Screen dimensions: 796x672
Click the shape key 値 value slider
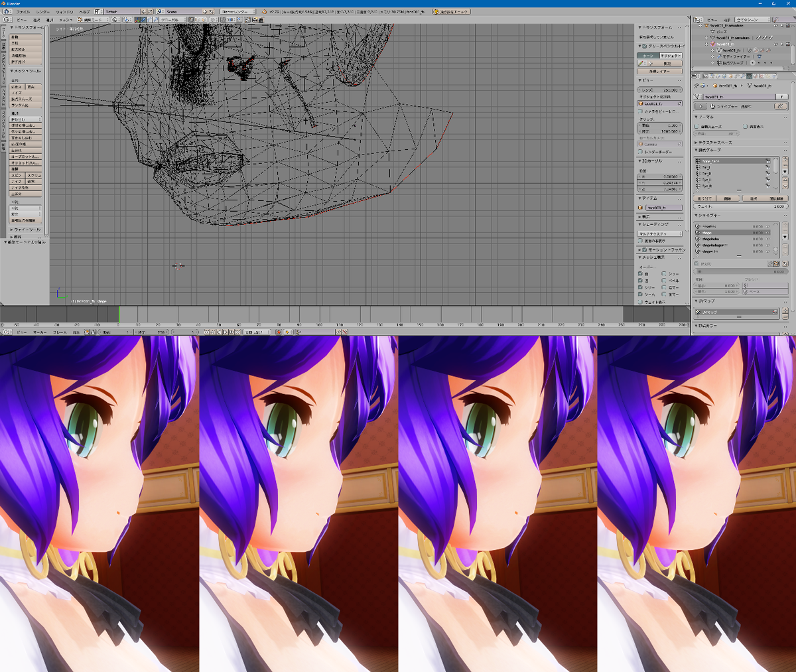pos(741,271)
